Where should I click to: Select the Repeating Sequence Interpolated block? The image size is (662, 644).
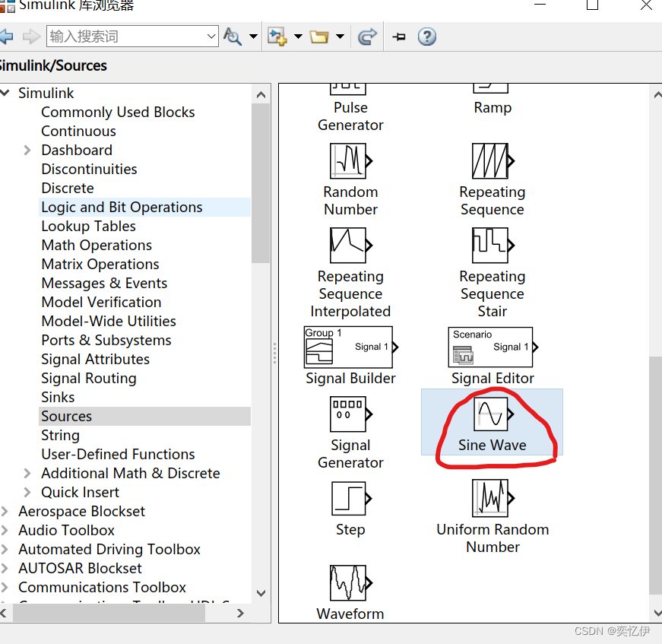point(350,273)
